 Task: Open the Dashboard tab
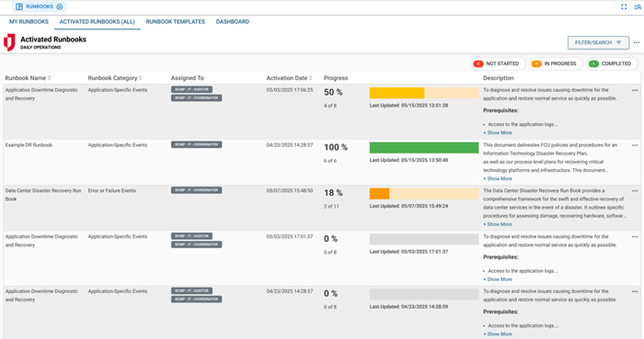232,22
